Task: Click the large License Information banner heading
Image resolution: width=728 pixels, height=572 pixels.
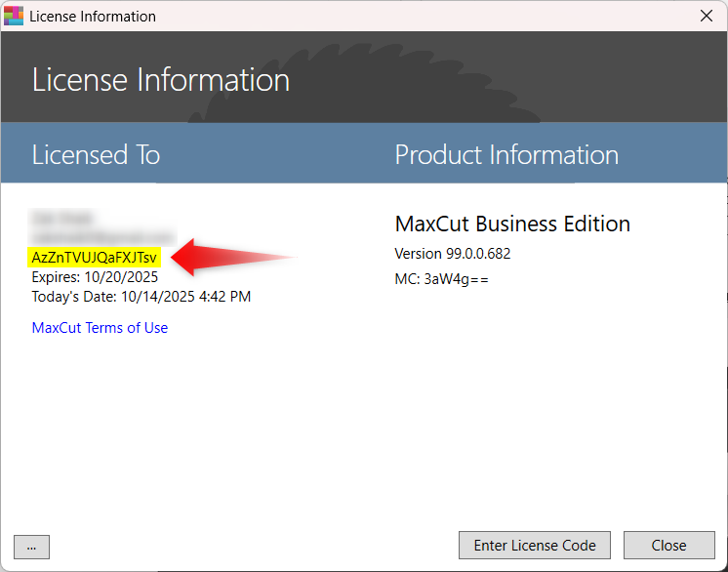Action: click(161, 80)
